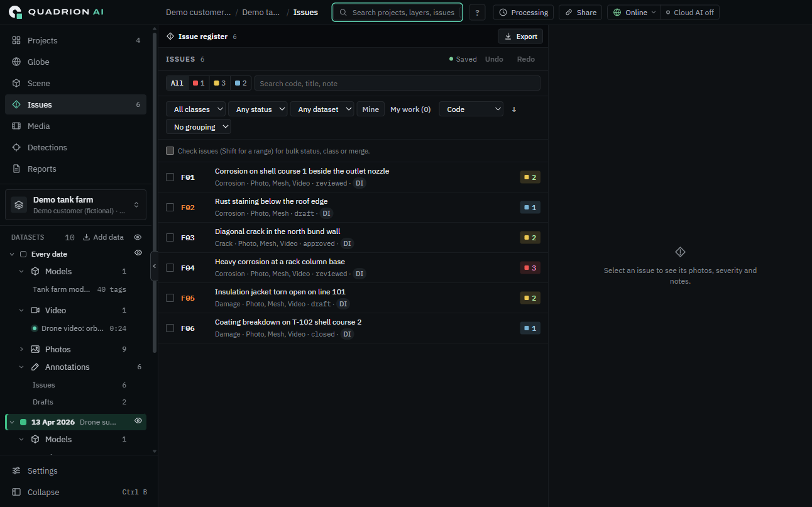Open the No grouping dropdown
Image resolution: width=812 pixels, height=507 pixels.
199,127
